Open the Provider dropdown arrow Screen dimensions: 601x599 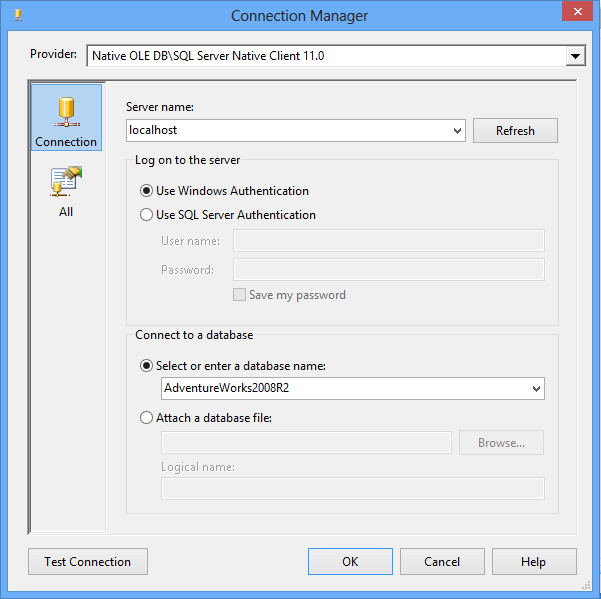[x=575, y=56]
